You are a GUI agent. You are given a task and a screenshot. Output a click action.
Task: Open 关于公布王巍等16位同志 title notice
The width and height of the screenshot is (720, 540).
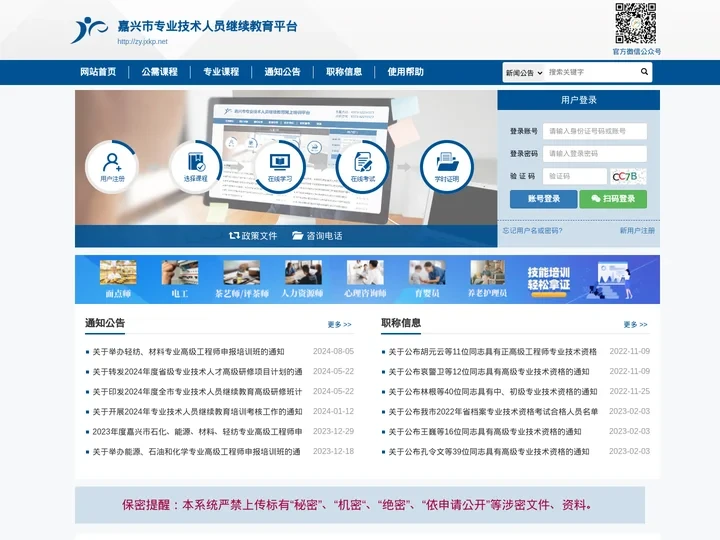click(x=485, y=432)
